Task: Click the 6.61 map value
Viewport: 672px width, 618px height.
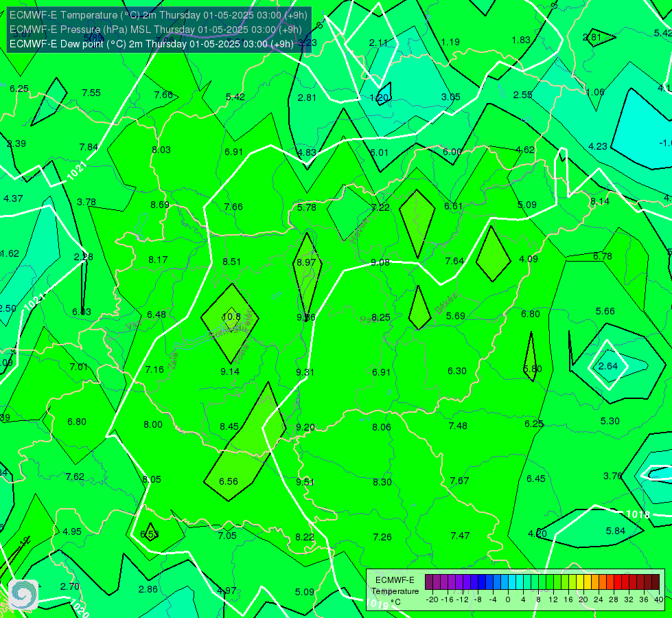Action: pos(454,206)
